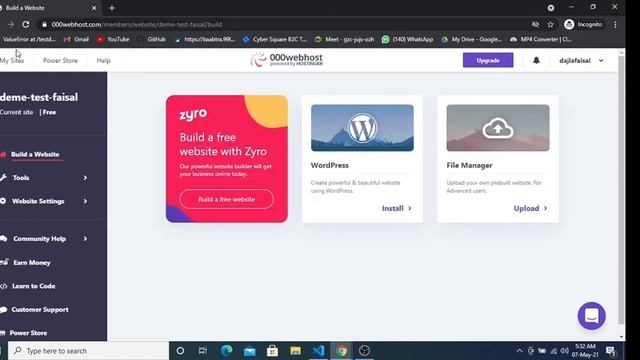Open the WhatsApp bookmark

tap(407, 39)
